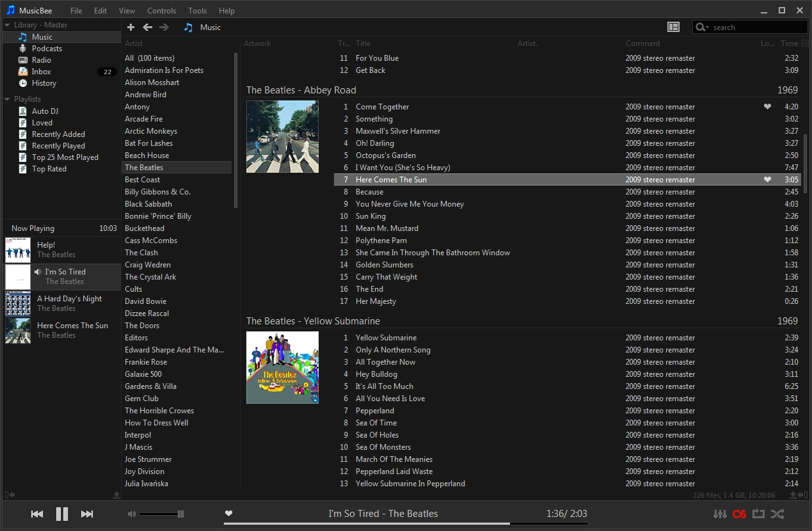Navigate back with the left arrow
The width and height of the screenshot is (812, 531).
[x=147, y=27]
